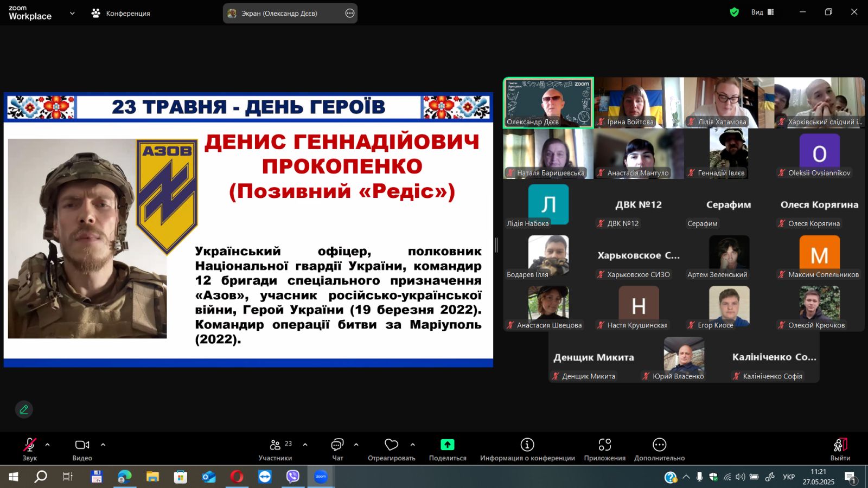This screenshot has width=868, height=488.
Task: Open the Приложения apps panel
Action: coord(605,449)
